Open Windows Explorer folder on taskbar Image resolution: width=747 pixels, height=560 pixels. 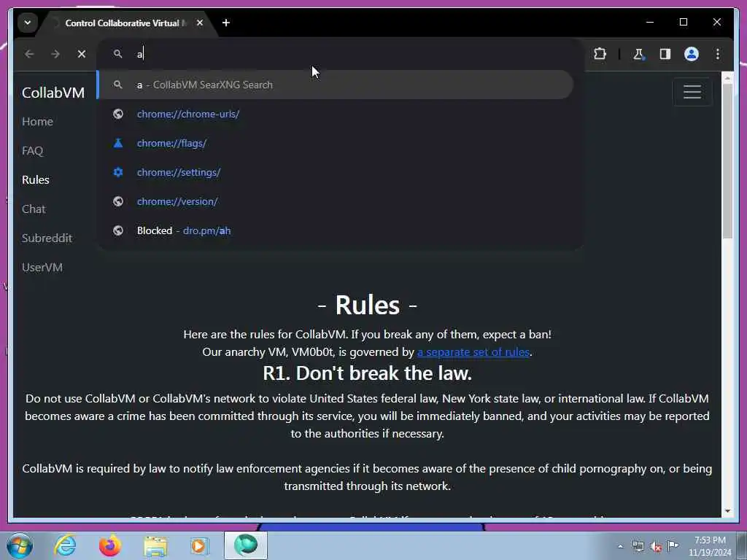tap(155, 545)
